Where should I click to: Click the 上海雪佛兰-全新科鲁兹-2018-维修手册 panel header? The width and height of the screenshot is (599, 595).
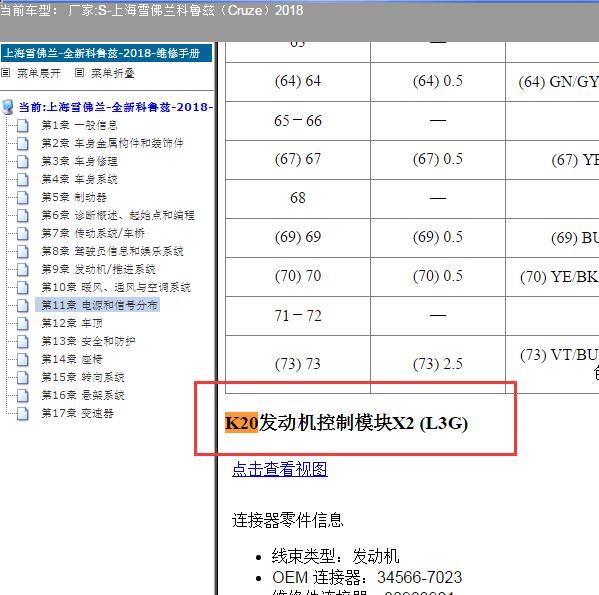click(107, 53)
